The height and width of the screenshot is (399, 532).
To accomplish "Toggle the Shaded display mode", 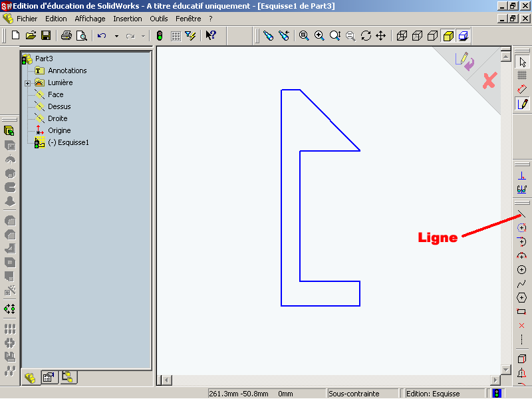I will coord(449,35).
